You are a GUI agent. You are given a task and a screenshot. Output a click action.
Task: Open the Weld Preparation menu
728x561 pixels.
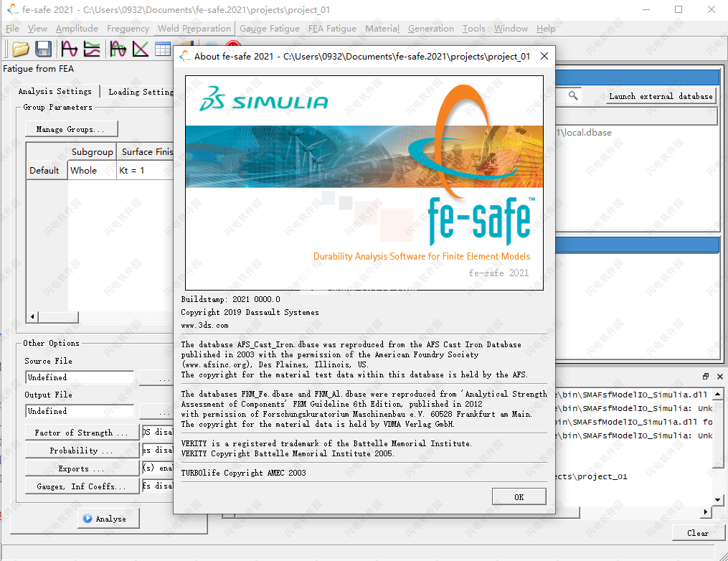(x=194, y=28)
